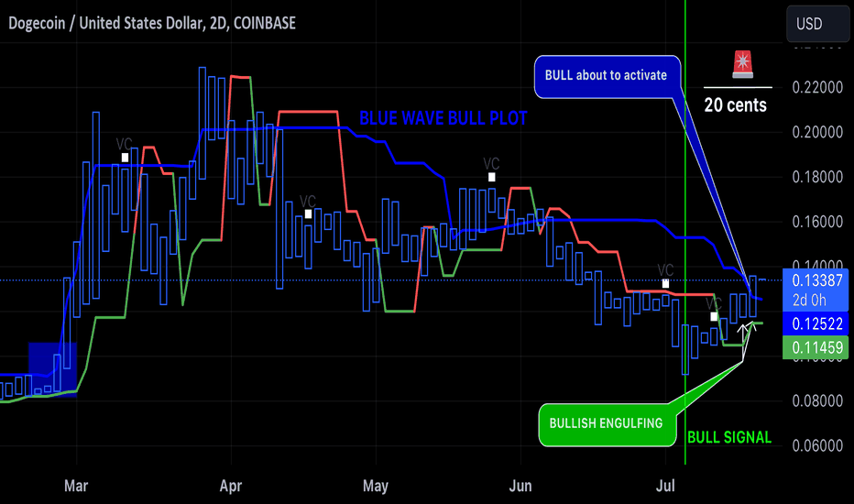Click the green 'BULL SIGNAL' text
The image size is (854, 504).
(728, 437)
